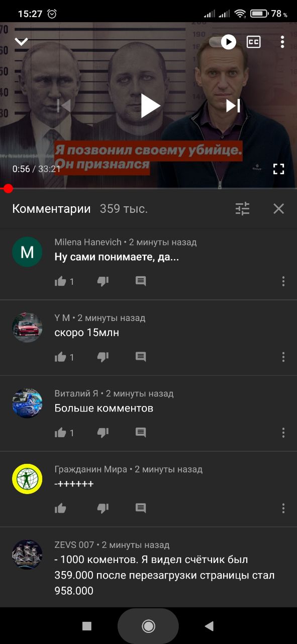Viewport: 297px width, 644px height.
Task: Close the comments panel
Action: [x=279, y=209]
